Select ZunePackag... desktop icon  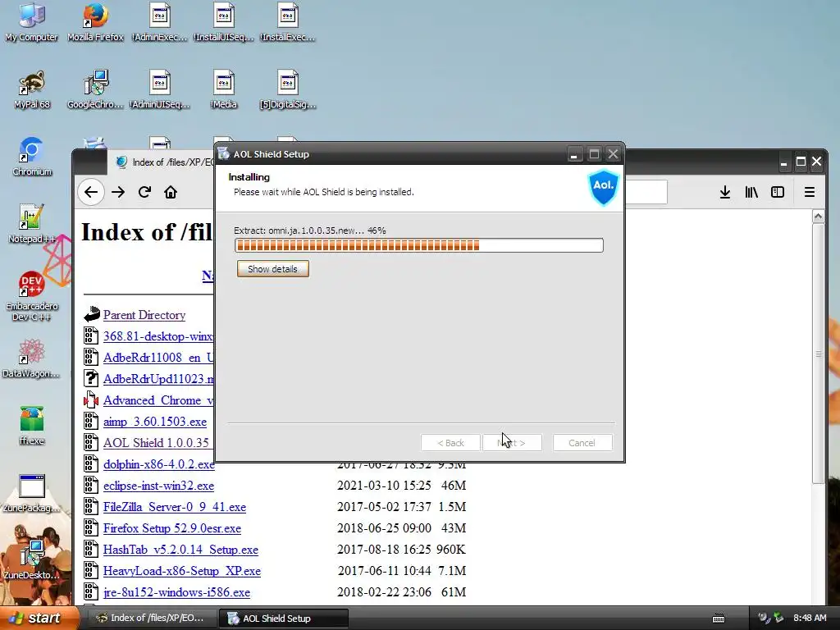(32, 493)
